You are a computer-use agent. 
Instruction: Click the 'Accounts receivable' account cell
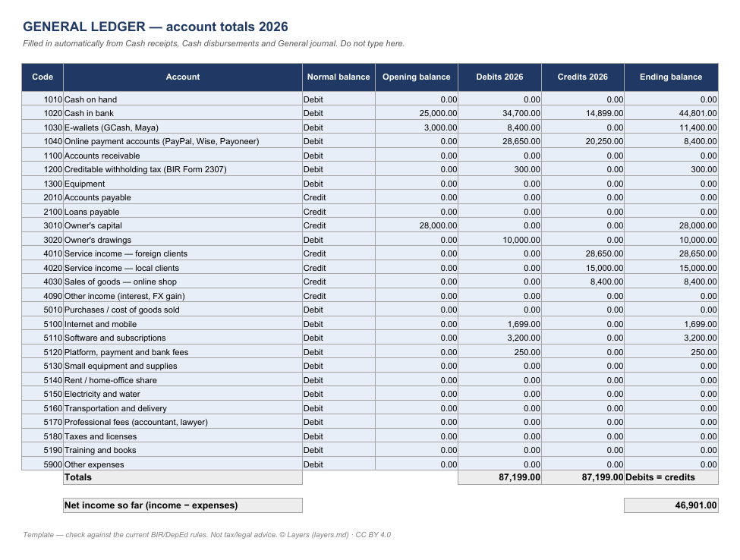(183, 156)
